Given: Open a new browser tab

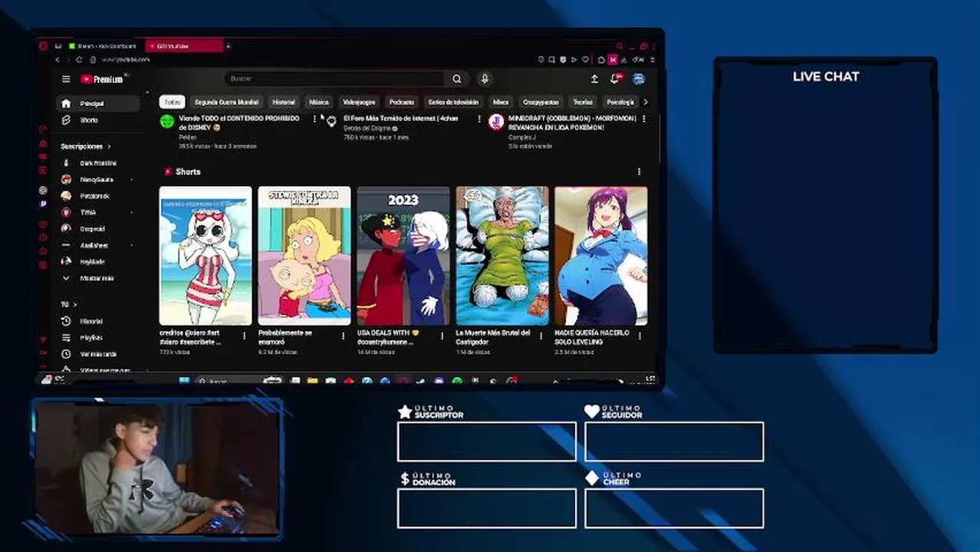Looking at the screenshot, I should (228, 46).
